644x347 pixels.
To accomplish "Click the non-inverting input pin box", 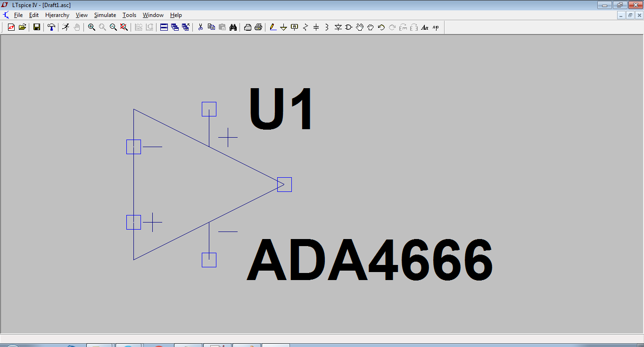I will [x=133, y=222].
